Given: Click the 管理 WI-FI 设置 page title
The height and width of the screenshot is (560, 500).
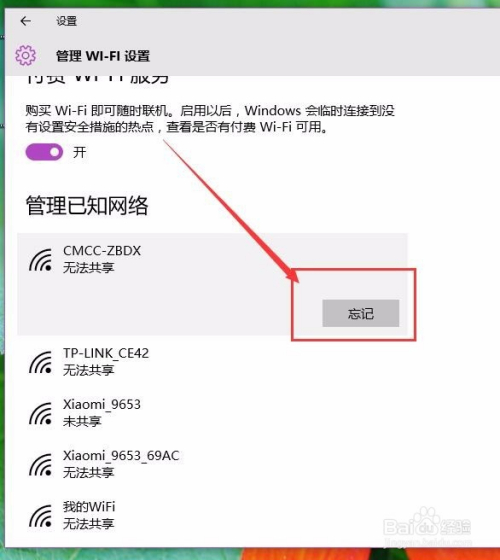Looking at the screenshot, I should click(x=103, y=56).
